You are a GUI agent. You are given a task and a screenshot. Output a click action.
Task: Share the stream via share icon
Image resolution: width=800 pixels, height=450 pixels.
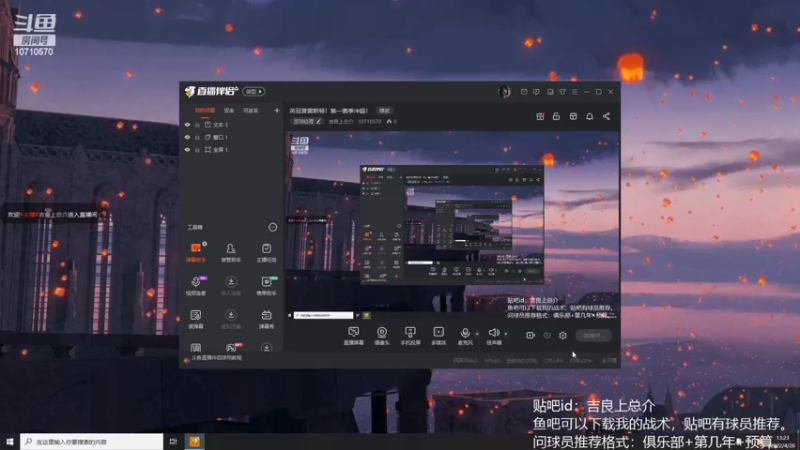pos(606,116)
